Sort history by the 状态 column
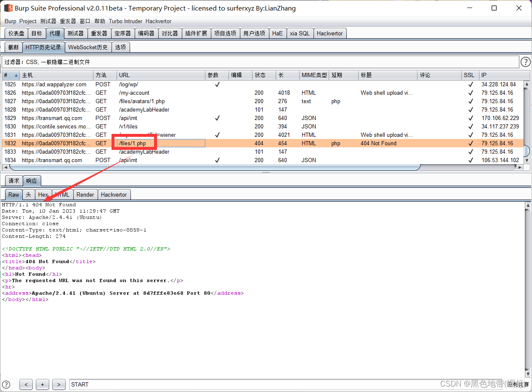532x392 pixels. [x=264, y=75]
